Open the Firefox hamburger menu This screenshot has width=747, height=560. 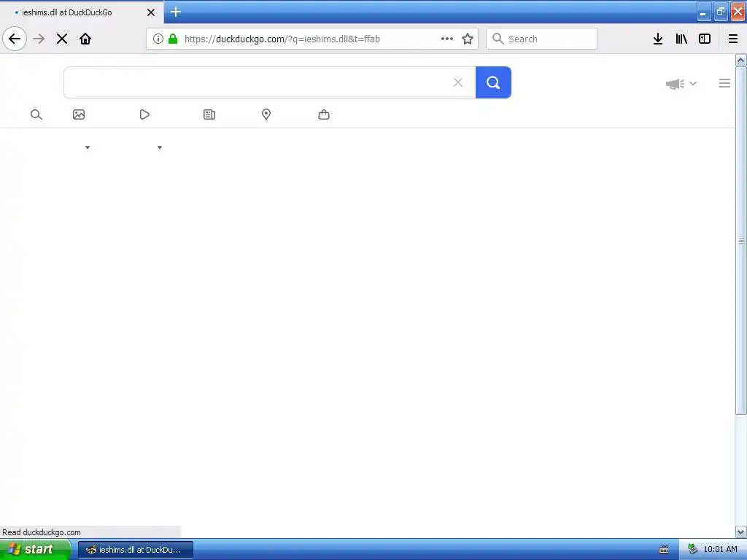(x=733, y=39)
